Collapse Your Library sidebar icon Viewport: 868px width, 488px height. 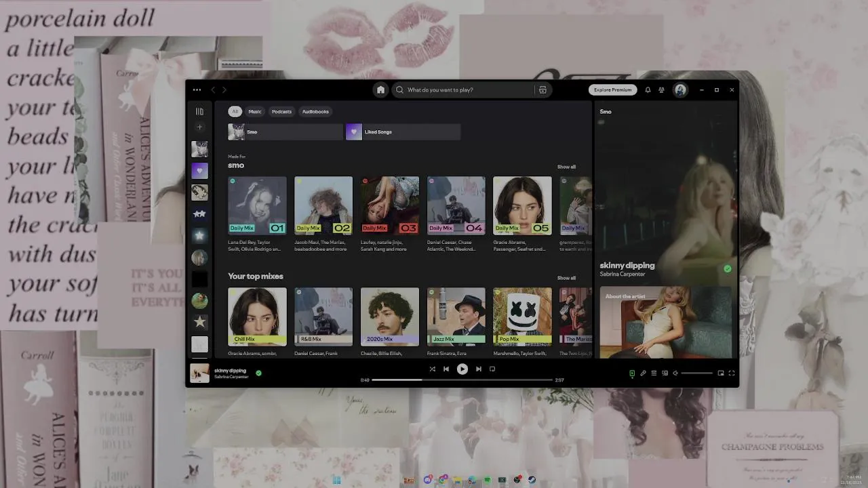pos(199,111)
